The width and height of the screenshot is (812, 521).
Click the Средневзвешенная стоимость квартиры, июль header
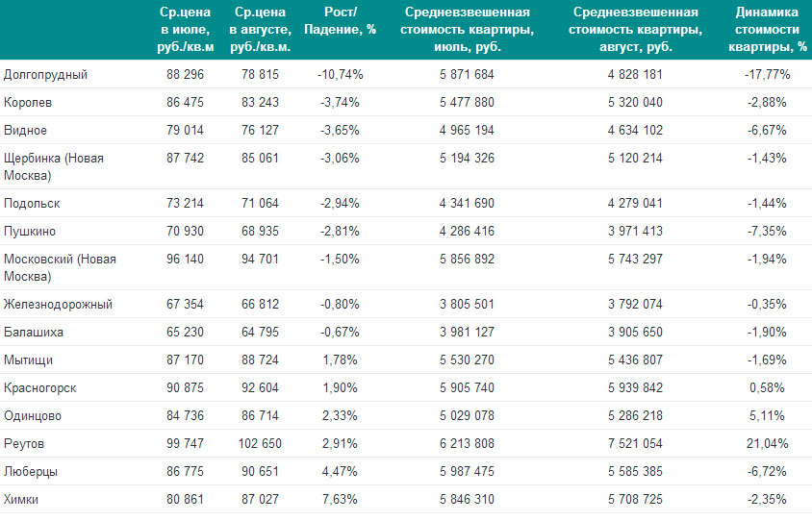pos(468,30)
